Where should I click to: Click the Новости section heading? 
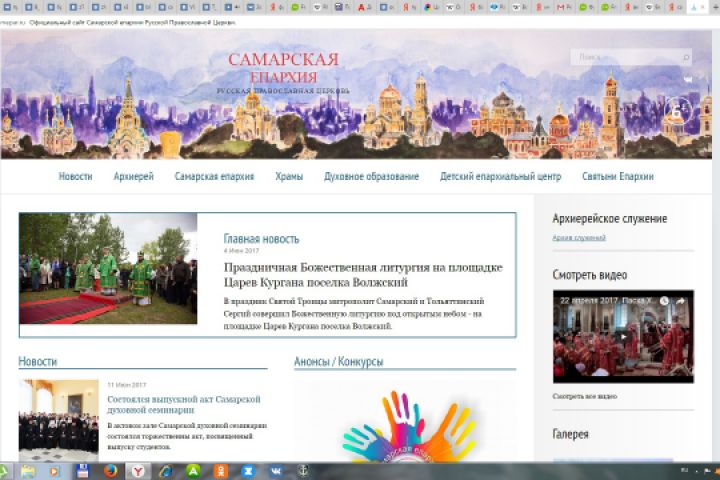coord(38,361)
